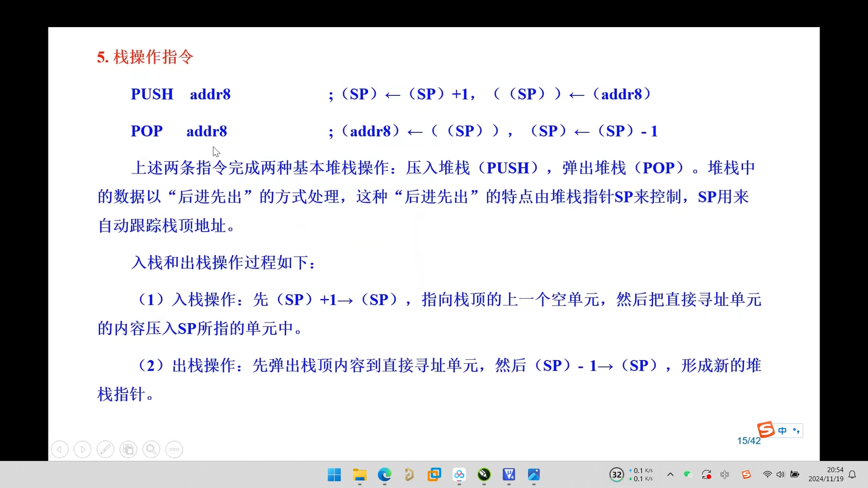Screen dimensions: 868x488
Task: Open File Explorer from taskbar
Action: [359, 474]
